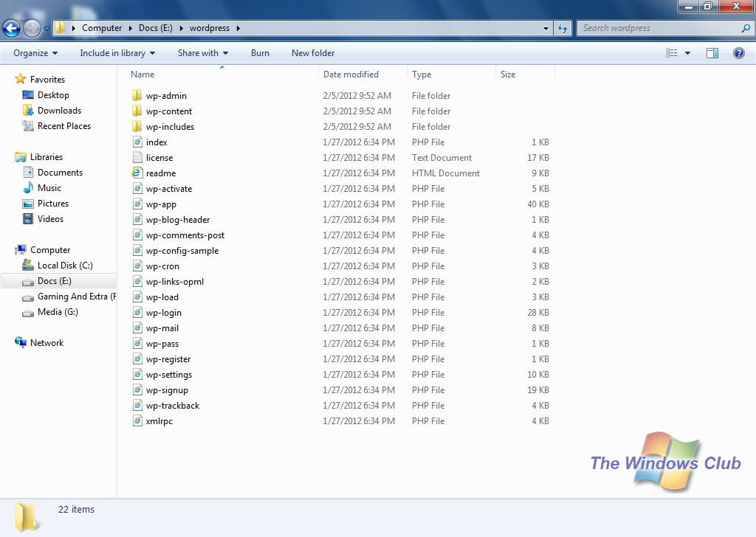Click the Burn toolbar button
Screen dimensions: 756x537
tap(261, 53)
